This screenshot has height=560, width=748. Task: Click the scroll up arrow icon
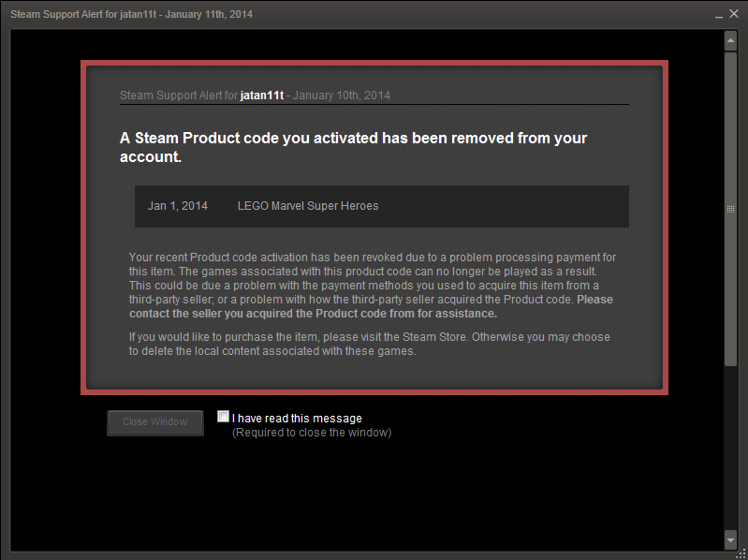tap(730, 41)
